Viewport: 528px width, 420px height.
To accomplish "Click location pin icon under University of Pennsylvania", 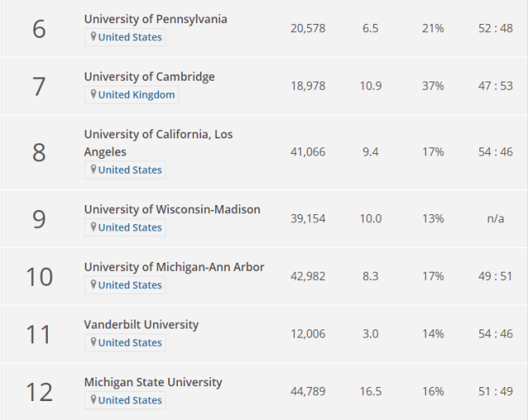I will point(93,37).
